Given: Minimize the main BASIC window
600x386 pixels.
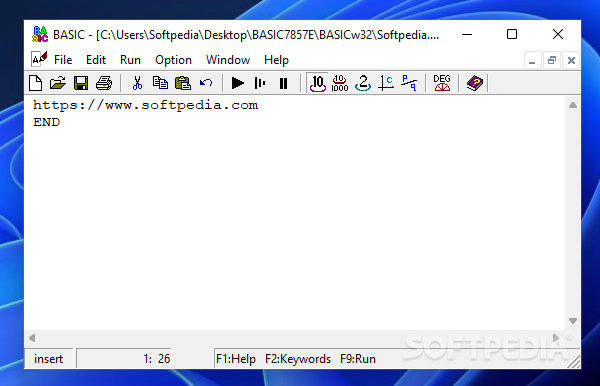Looking at the screenshot, I should 467,34.
